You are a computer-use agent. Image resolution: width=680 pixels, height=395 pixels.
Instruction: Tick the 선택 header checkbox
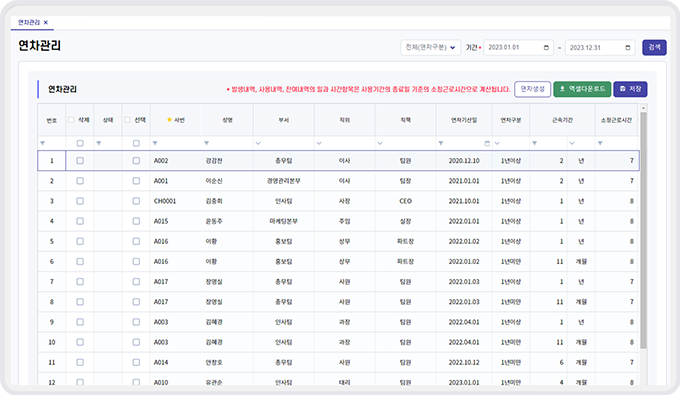click(128, 120)
